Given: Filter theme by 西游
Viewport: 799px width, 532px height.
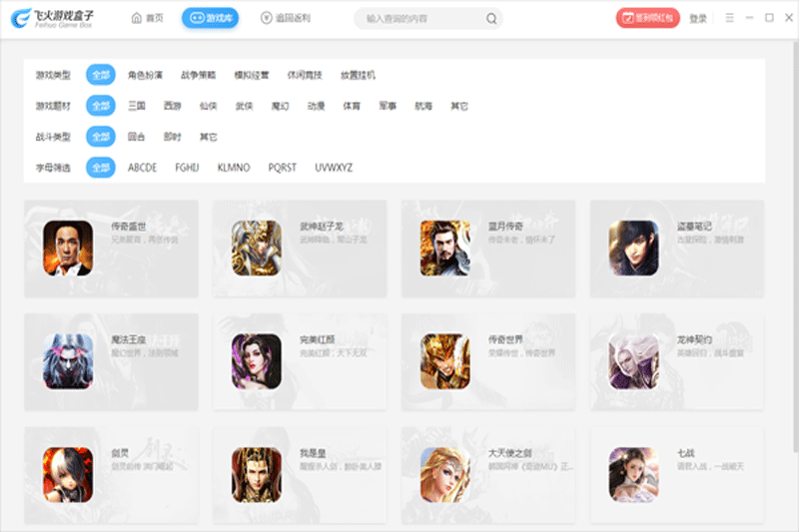Looking at the screenshot, I should [172, 106].
